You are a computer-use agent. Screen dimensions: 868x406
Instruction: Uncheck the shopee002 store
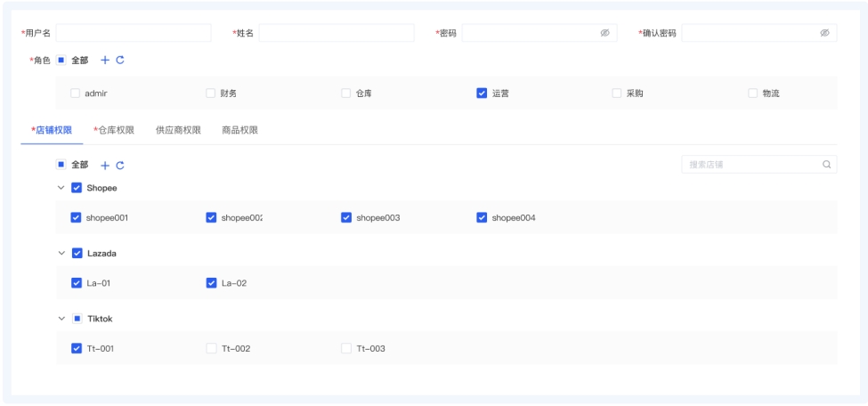211,217
